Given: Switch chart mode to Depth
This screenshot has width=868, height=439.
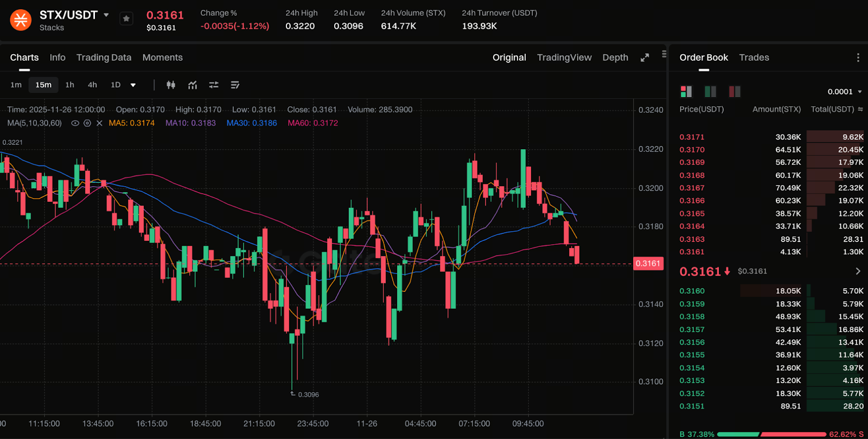Looking at the screenshot, I should (x=615, y=58).
